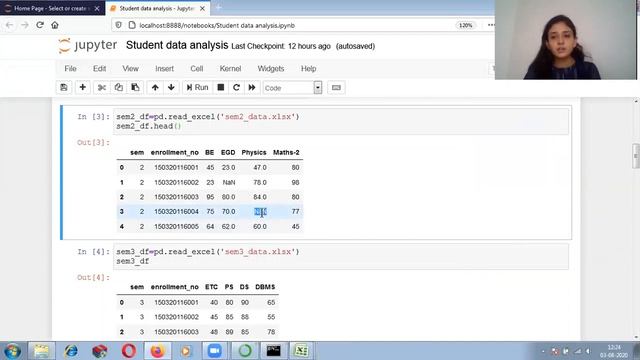Open the cell type Code dropdown
This screenshot has width=640, height=360.
pyautogui.click(x=292, y=88)
